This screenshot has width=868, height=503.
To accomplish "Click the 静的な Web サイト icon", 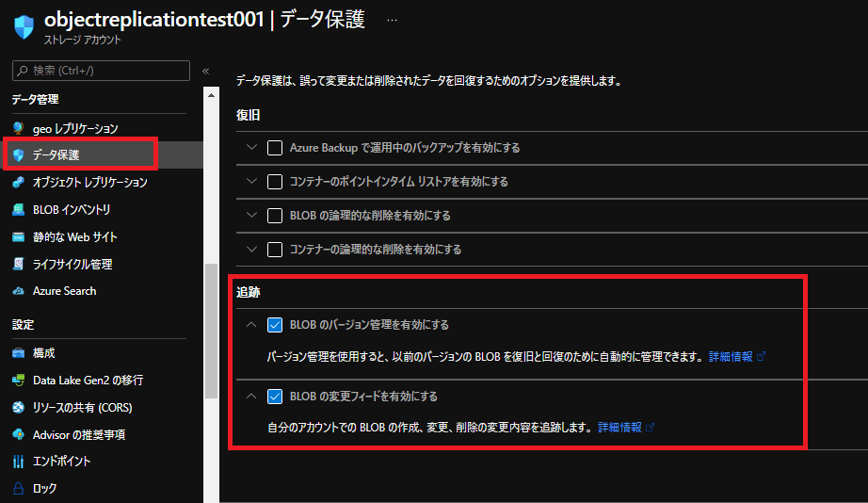I will (x=18, y=237).
